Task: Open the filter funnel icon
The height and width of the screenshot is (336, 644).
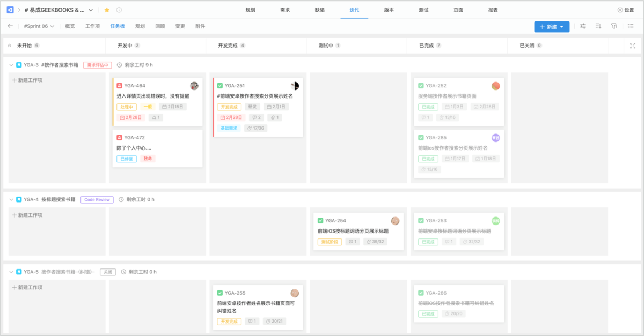Action: pos(614,26)
